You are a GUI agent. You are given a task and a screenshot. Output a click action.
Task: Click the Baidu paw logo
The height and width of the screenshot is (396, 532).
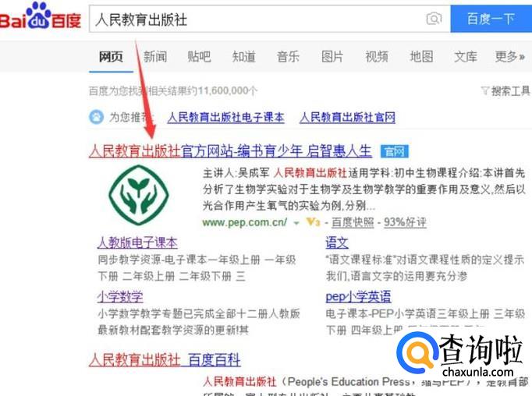41,16
